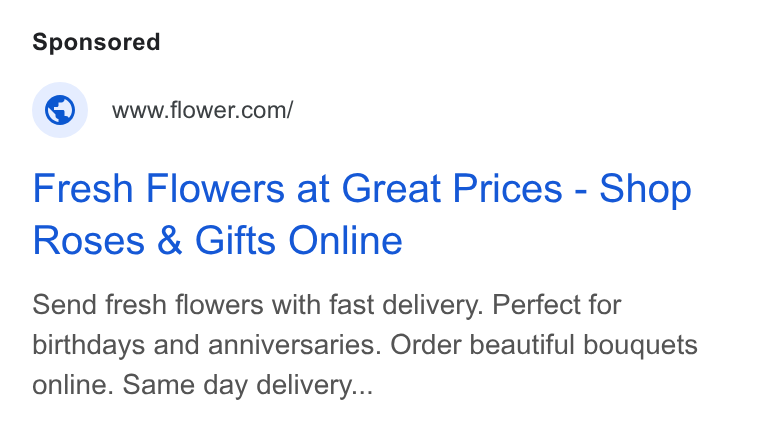
Task: Select the ampersand in Roses & Gifts
Action: pos(170,240)
